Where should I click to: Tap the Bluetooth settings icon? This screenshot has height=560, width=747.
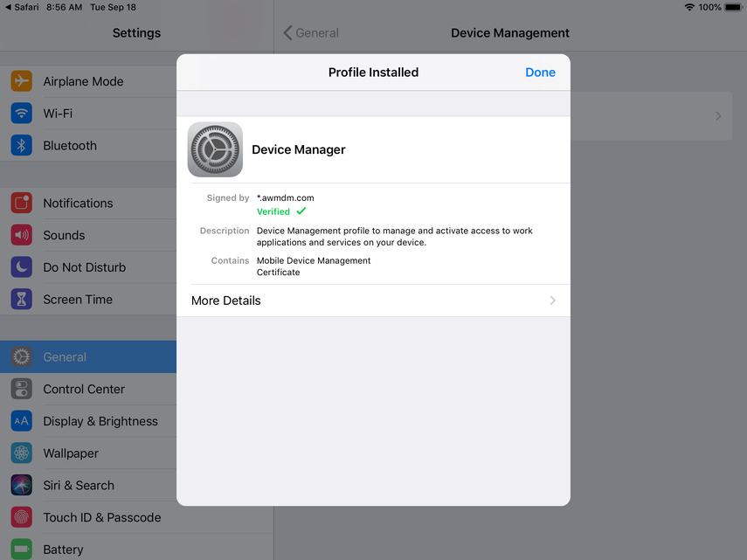click(x=22, y=146)
